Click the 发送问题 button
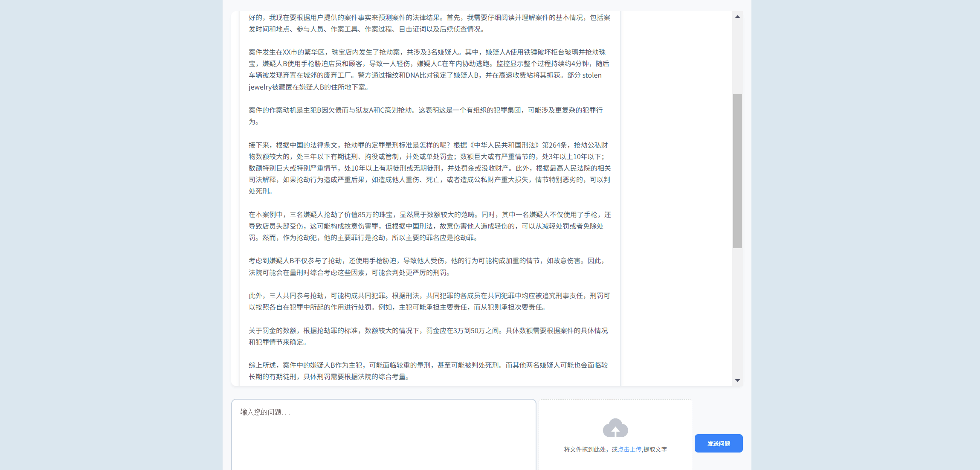The image size is (980, 470). 719,444
